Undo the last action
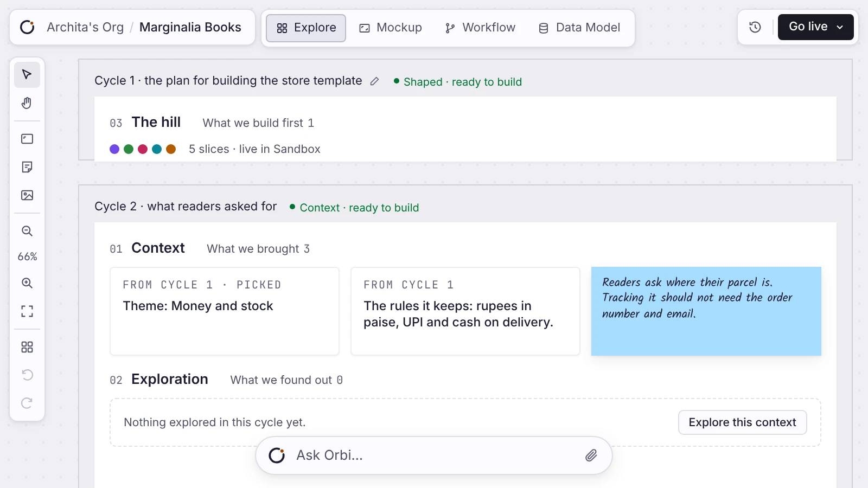The width and height of the screenshot is (868, 488). (x=27, y=375)
